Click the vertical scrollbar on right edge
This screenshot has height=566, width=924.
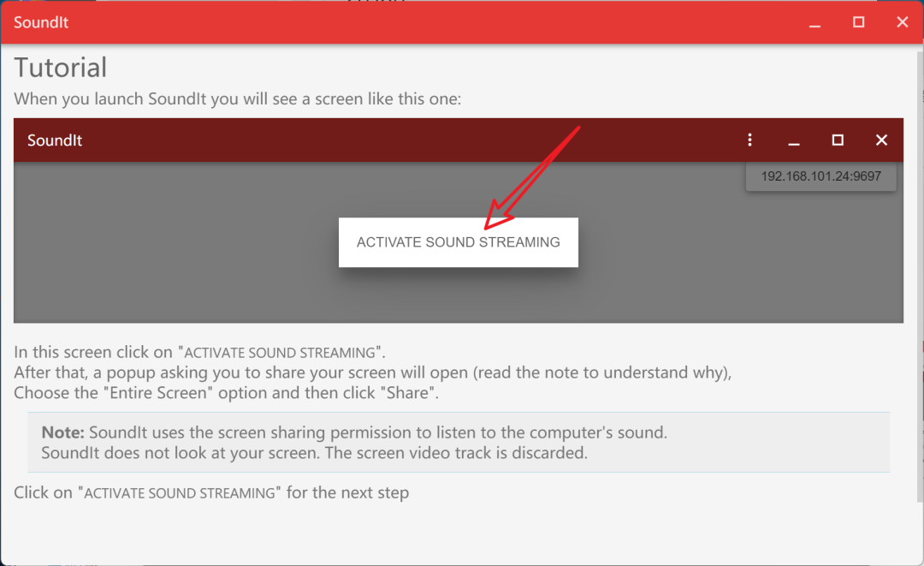(920, 257)
